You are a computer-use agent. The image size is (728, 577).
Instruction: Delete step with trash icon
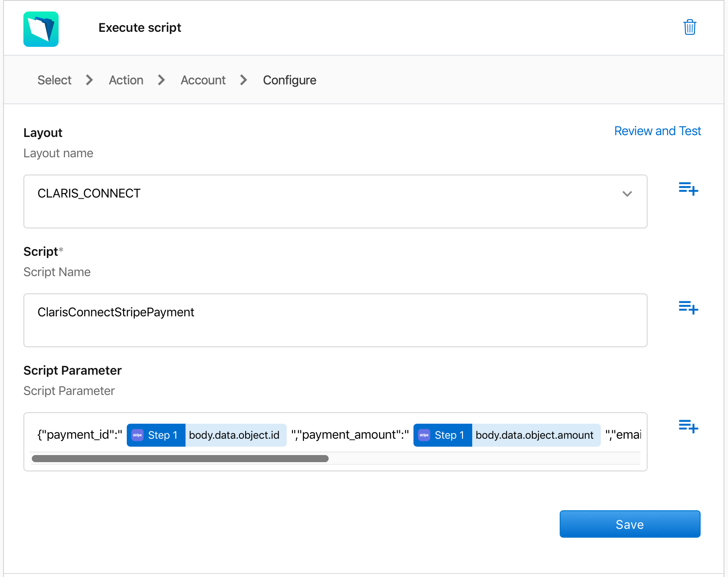690,27
